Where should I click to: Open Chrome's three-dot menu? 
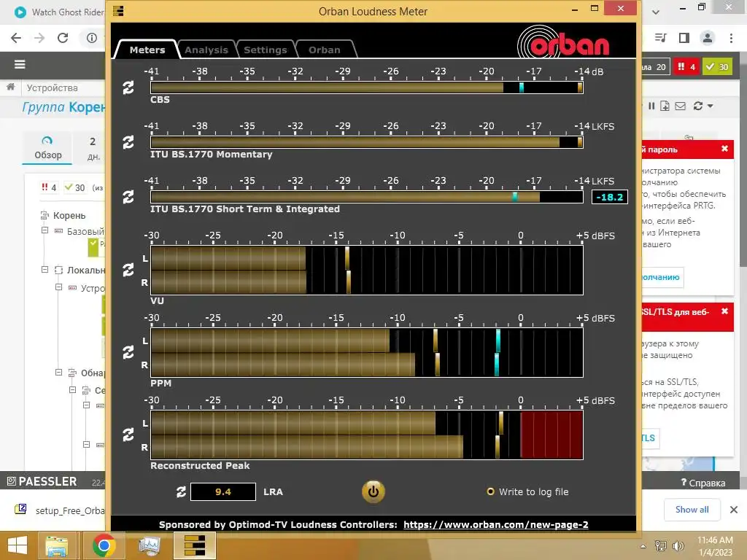pos(731,38)
